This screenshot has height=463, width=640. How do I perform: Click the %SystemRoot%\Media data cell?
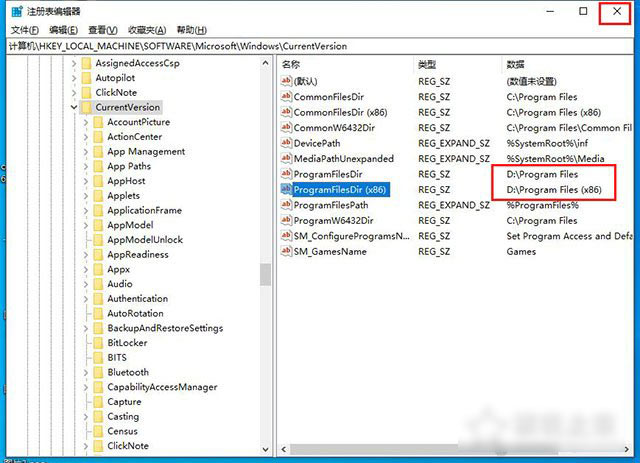(555, 159)
